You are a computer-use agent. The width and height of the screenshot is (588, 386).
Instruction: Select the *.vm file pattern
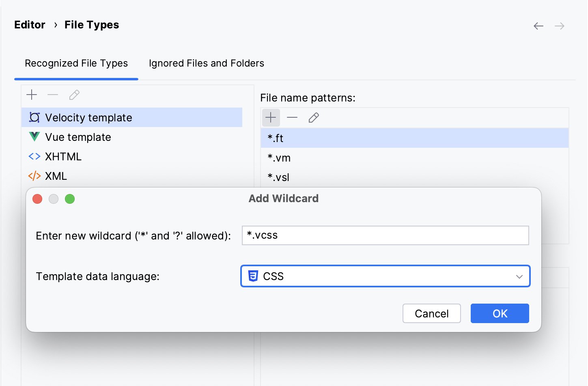click(x=279, y=158)
